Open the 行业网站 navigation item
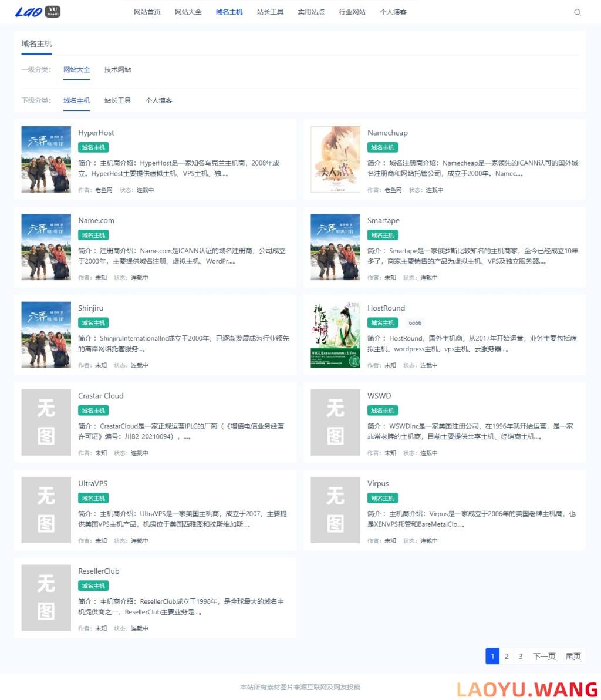 click(x=353, y=12)
